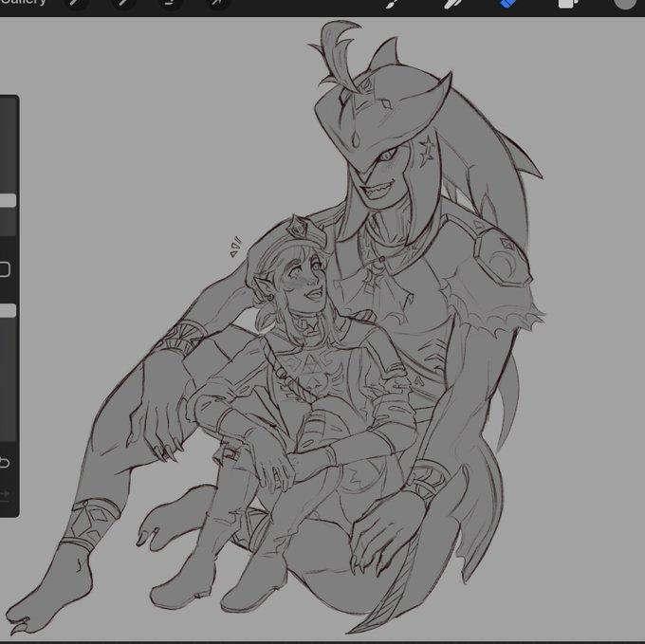
Task: Open the Actions wrench menu
Action: (x=75, y=3)
